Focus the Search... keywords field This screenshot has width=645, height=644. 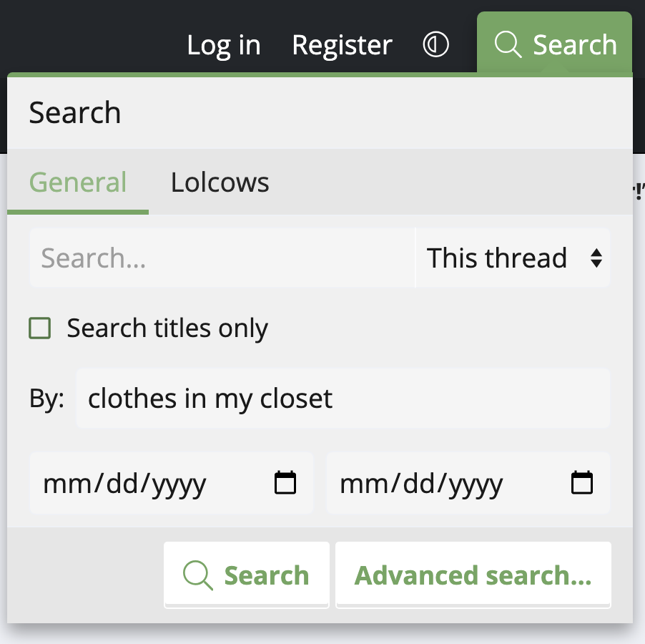coord(222,258)
